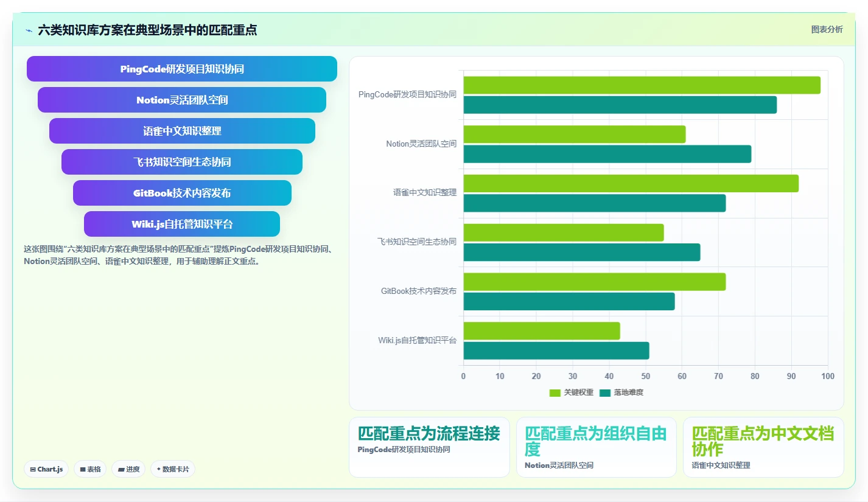Viewport: 868px width, 502px height.
Task: Click the teal 落地难度 legend swatch
Action: click(604, 392)
